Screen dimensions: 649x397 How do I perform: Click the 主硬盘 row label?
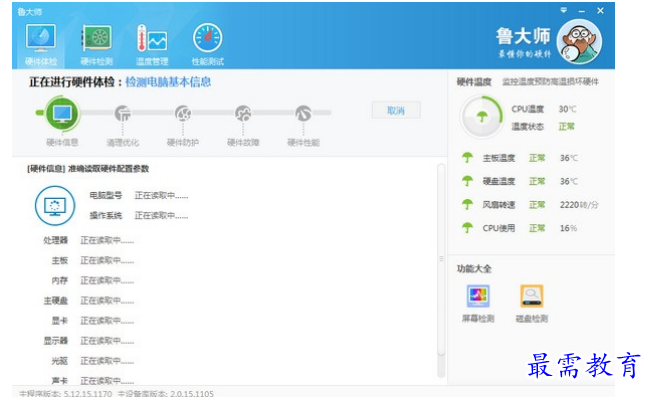click(55, 301)
